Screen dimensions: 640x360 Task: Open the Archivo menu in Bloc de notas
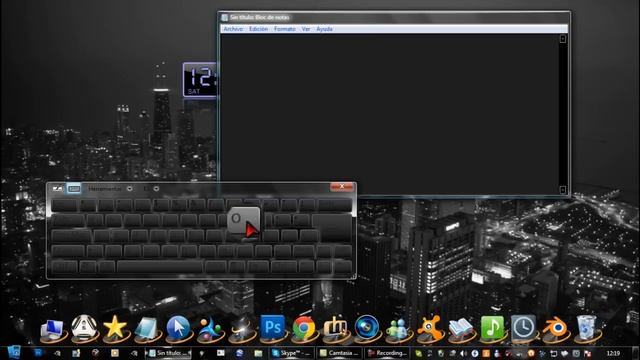pyautogui.click(x=233, y=29)
